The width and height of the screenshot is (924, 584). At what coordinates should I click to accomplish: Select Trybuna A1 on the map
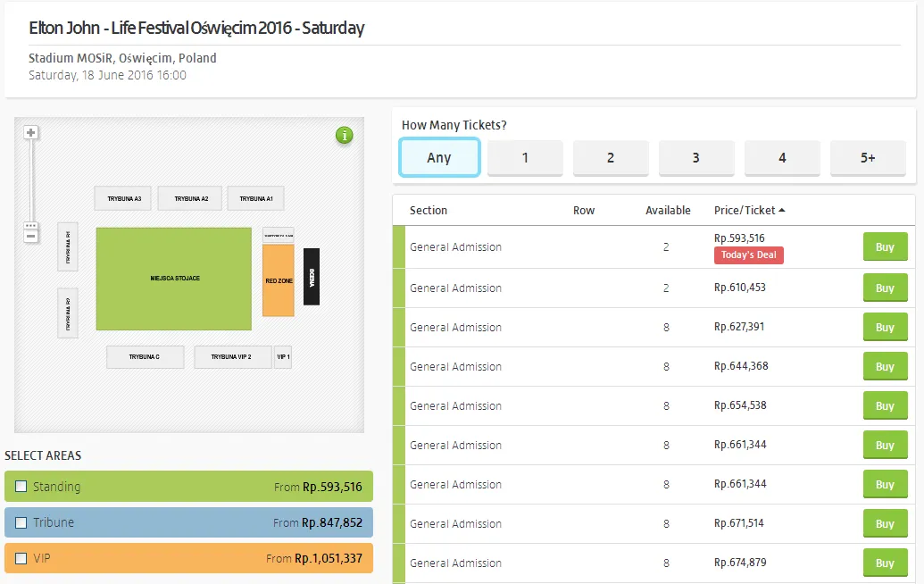pyautogui.click(x=255, y=198)
